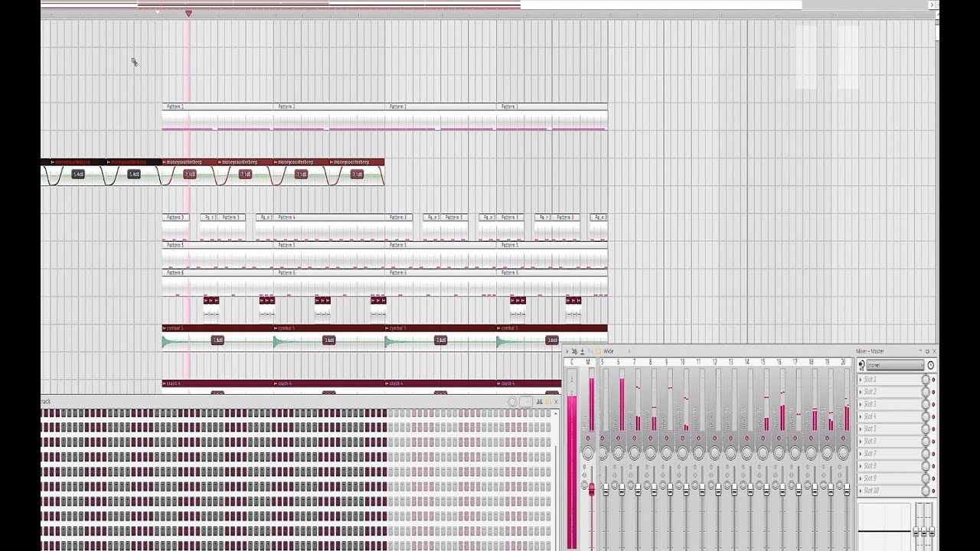Select the Master channel M header
Image resolution: width=980 pixels, height=551 pixels.
point(588,362)
